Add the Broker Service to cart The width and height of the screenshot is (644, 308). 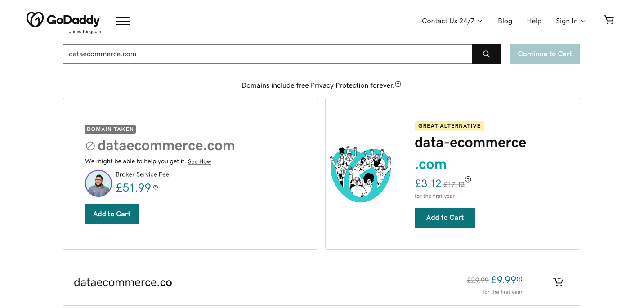(x=112, y=214)
